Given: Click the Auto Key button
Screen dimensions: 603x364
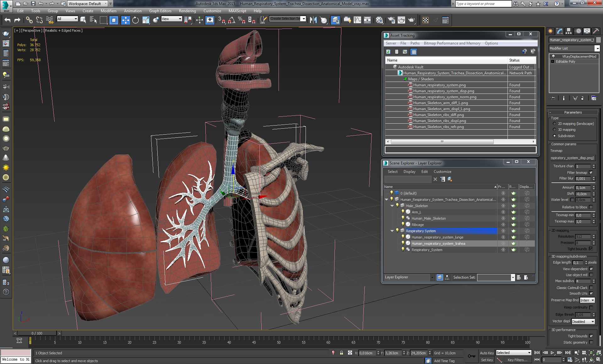Looking at the screenshot, I should pos(486,353).
